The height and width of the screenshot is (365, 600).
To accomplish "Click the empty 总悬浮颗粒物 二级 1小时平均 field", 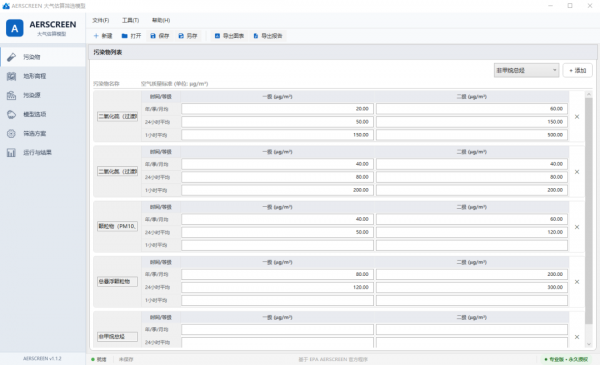I will point(472,300).
